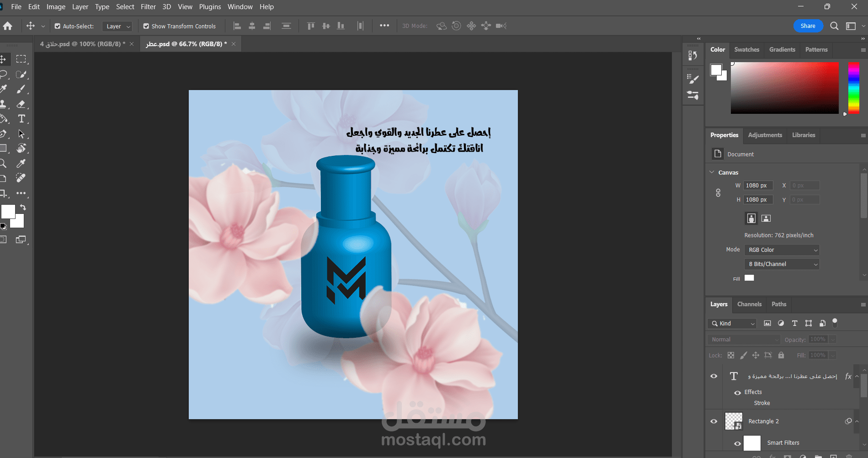Click Align left edges icon
This screenshot has width=868, height=458.
(237, 26)
